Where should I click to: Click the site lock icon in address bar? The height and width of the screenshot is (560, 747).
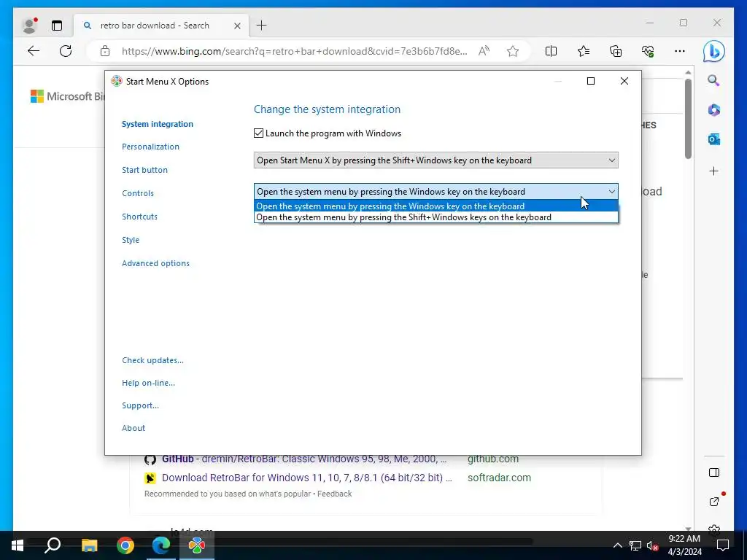coord(105,51)
